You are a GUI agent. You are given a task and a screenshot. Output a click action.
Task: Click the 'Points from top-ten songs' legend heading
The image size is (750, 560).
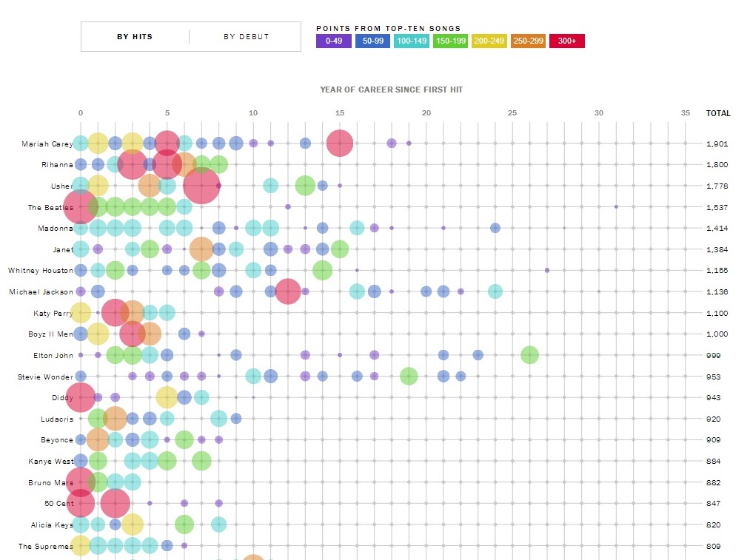tap(389, 28)
